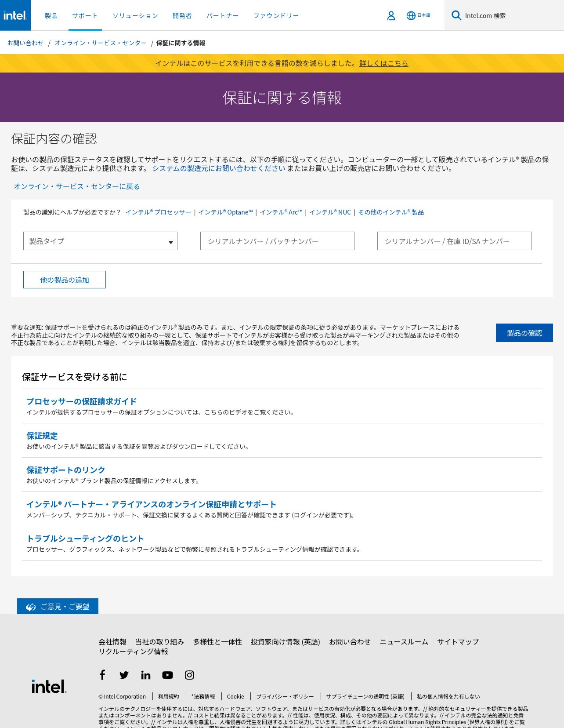Open インテル プロセッサー identification help link
This screenshot has width=564, height=728.
pyautogui.click(x=159, y=212)
